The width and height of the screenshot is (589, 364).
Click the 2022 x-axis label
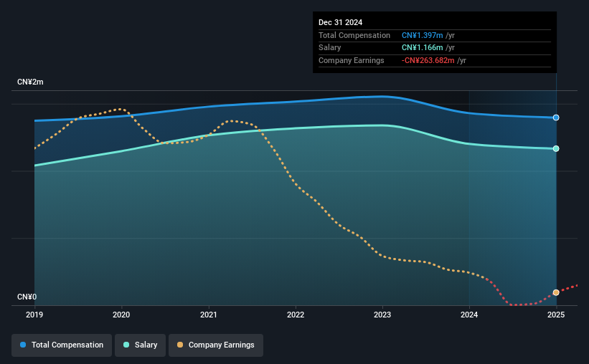pos(296,315)
